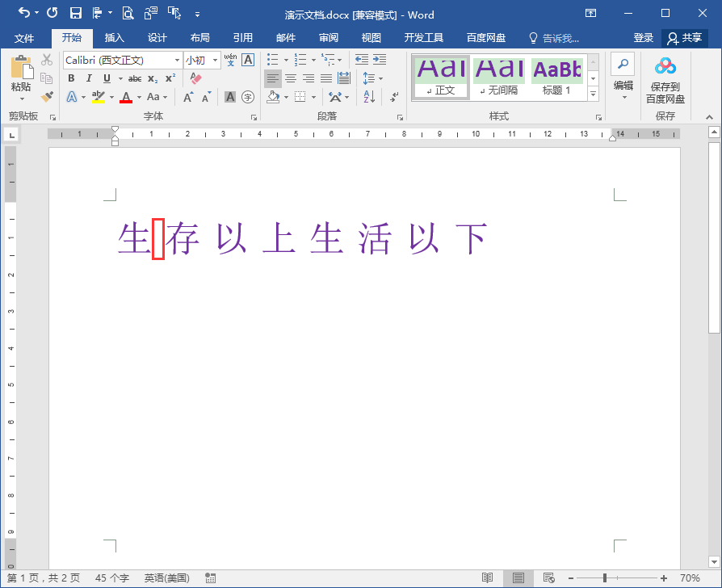Switch to the 插入 ribbon tab
Screen dimensions: 722x588
[113, 37]
